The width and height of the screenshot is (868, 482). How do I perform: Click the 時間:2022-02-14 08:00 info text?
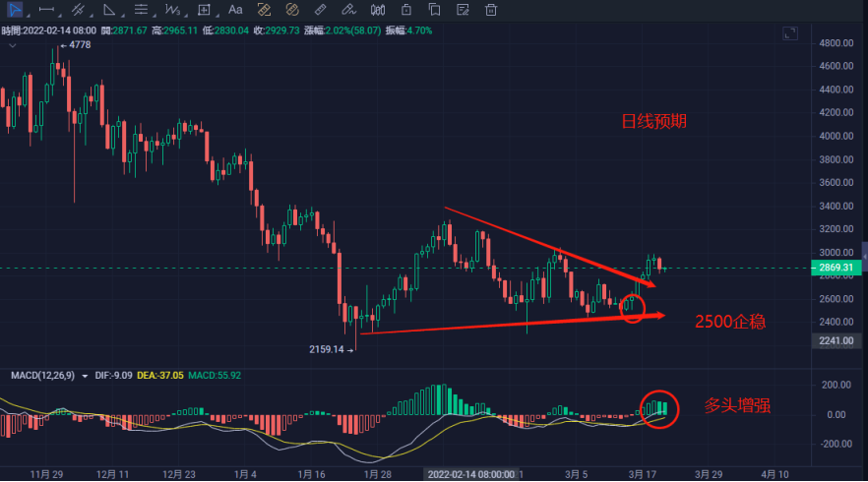[x=49, y=30]
